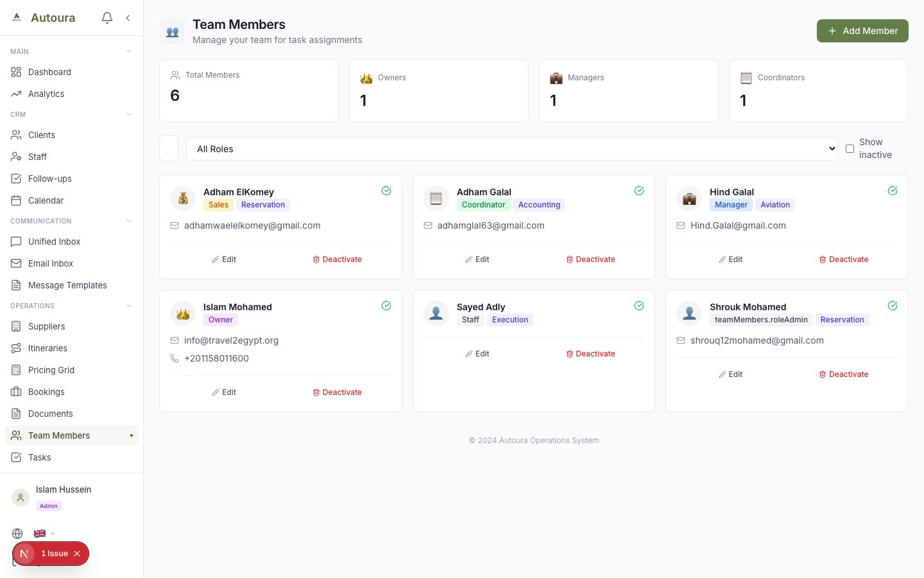924x578 pixels.
Task: Enable the Show inactive checkbox
Action: 850,148
